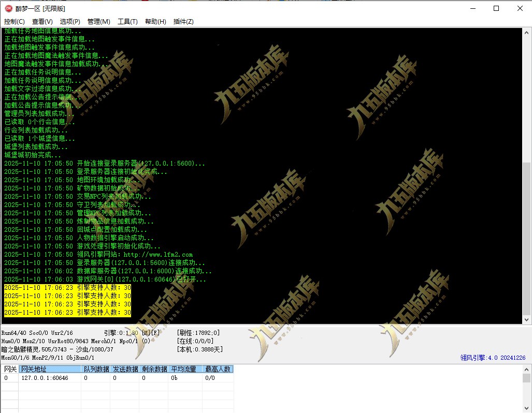Click the Run64/40 Soc0/0 Usr2/16 status text
The width and height of the screenshot is (532, 413).
(37, 333)
